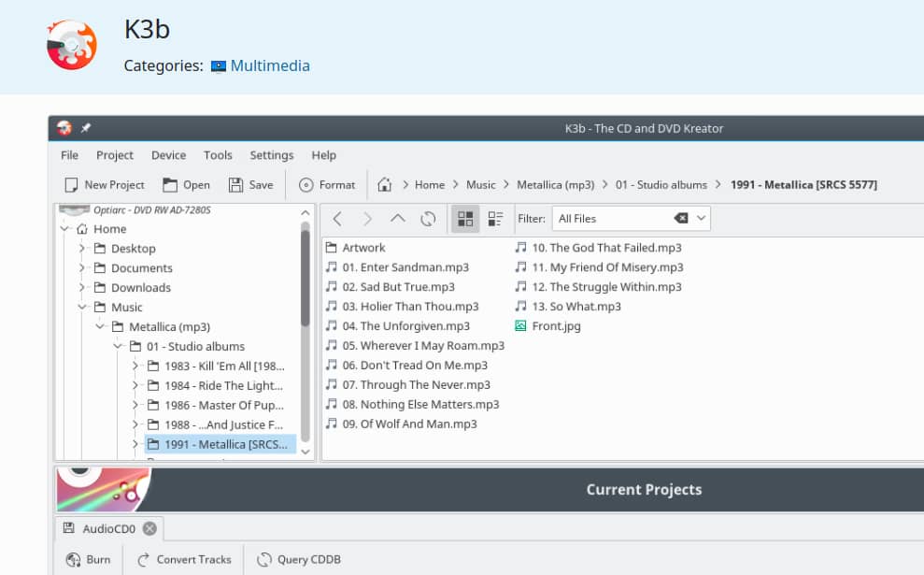Expand the Downloads folder in tree
Viewport: 924px width, 575px height.
(82, 287)
